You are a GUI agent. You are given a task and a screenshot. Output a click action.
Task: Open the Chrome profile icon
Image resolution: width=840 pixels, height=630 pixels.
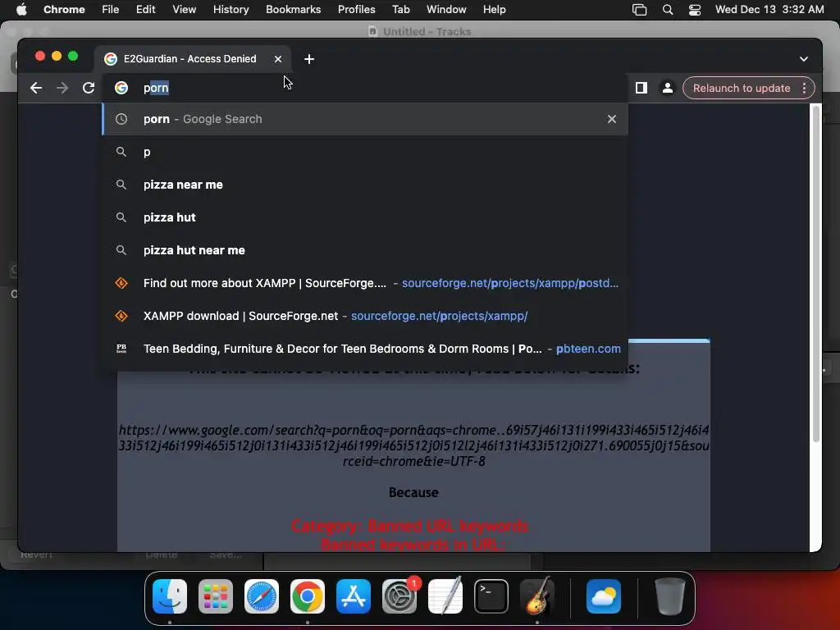click(668, 88)
